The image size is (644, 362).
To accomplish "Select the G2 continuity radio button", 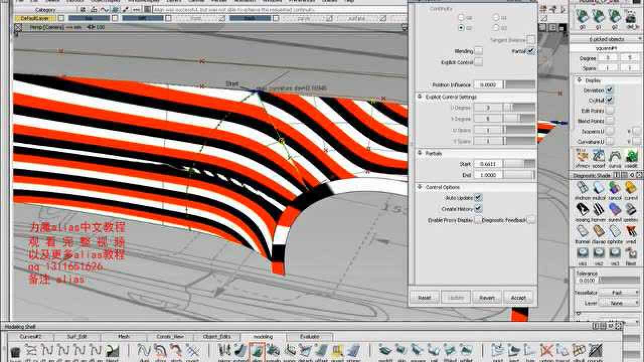I will (461, 28).
